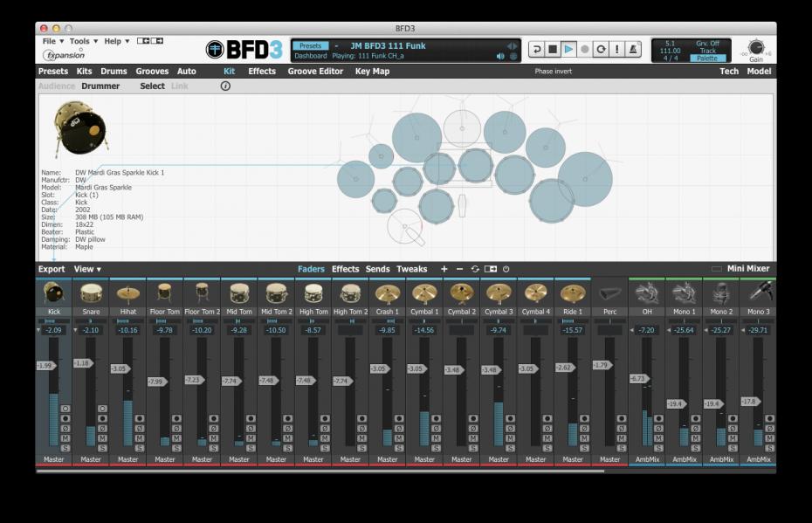Viewport: 812px width, 523px height.
Task: Select the Ride 1 cymbal icon
Action: point(573,293)
